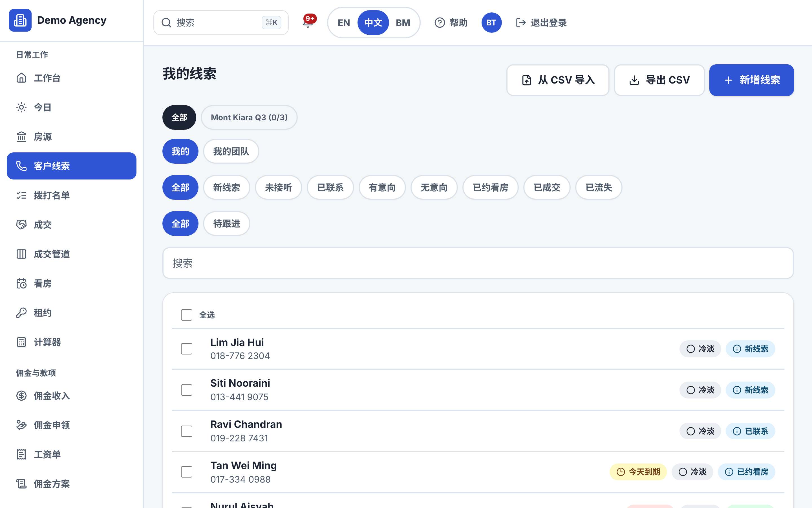
Task: Open 佣金方案 commission plans in the sidebar
Action: (71, 484)
